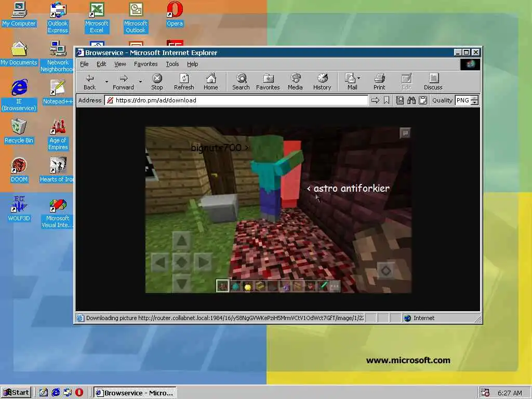Select the My Computer desktop icon
Viewport: 532px width, 399px height.
[x=19, y=15]
